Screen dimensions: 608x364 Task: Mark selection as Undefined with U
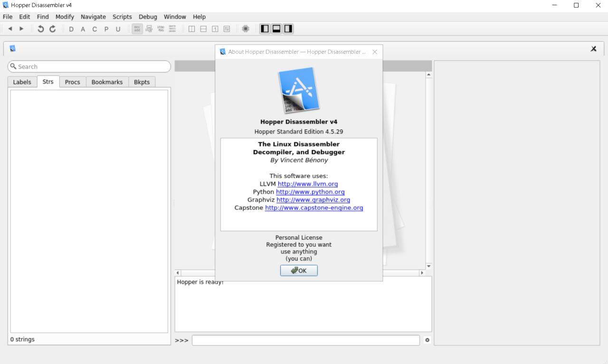pos(118,29)
